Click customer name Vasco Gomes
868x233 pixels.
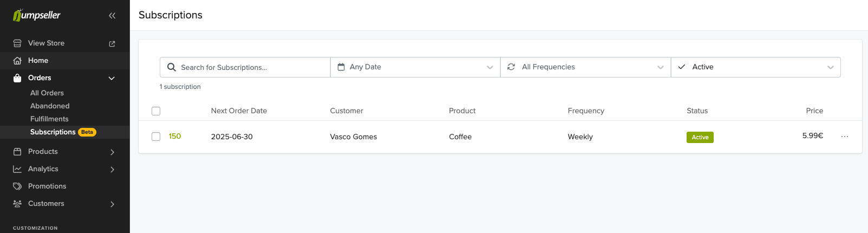click(354, 137)
